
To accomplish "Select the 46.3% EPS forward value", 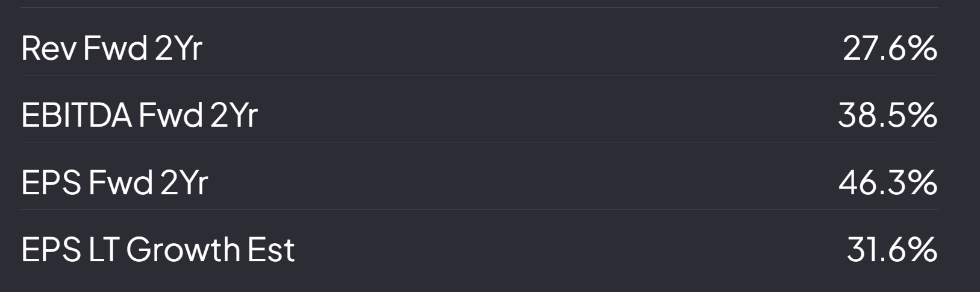I will [x=887, y=182].
